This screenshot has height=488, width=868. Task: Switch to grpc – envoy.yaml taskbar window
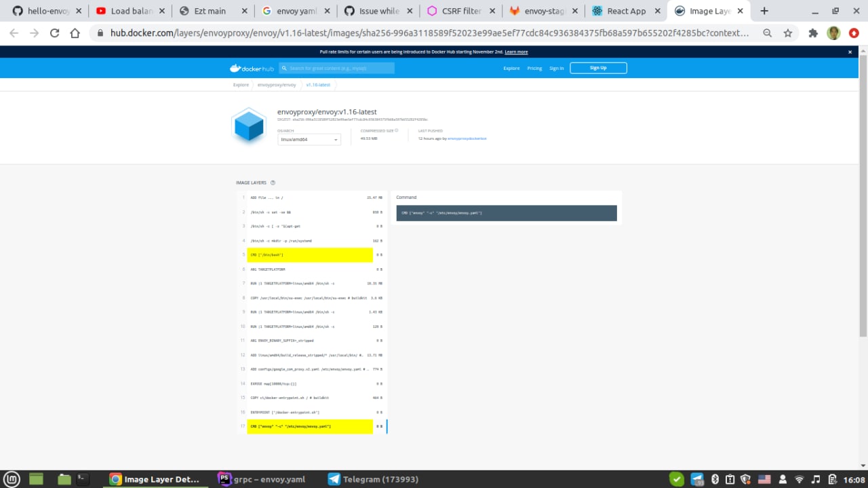coord(262,479)
